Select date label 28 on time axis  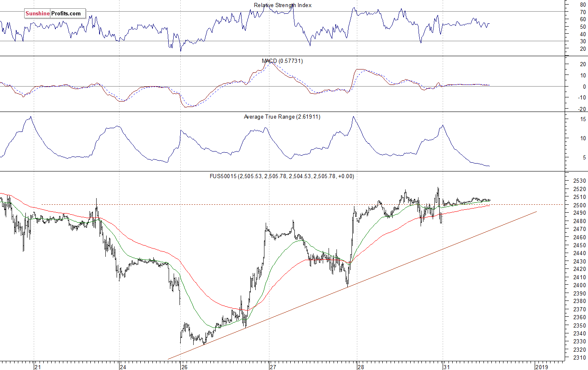(361, 367)
